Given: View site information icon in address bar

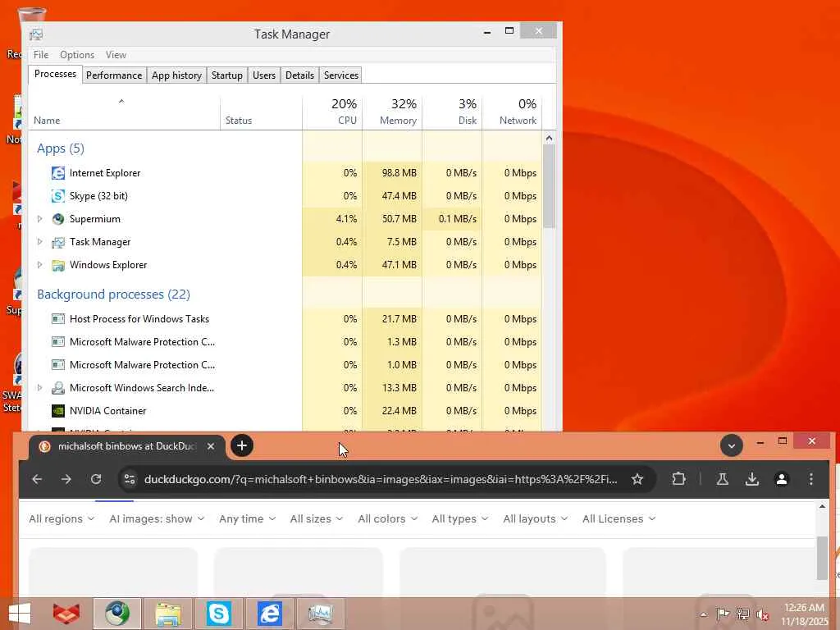Looking at the screenshot, I should click(130, 479).
